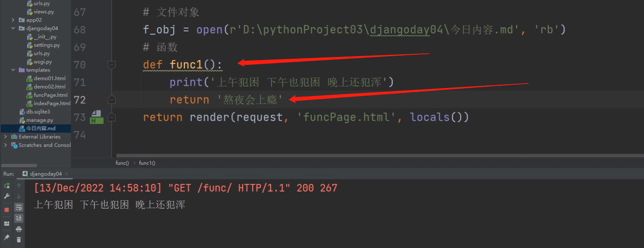Pin the Run tab with pin icon
This screenshot has height=248, width=644.
point(7,237)
